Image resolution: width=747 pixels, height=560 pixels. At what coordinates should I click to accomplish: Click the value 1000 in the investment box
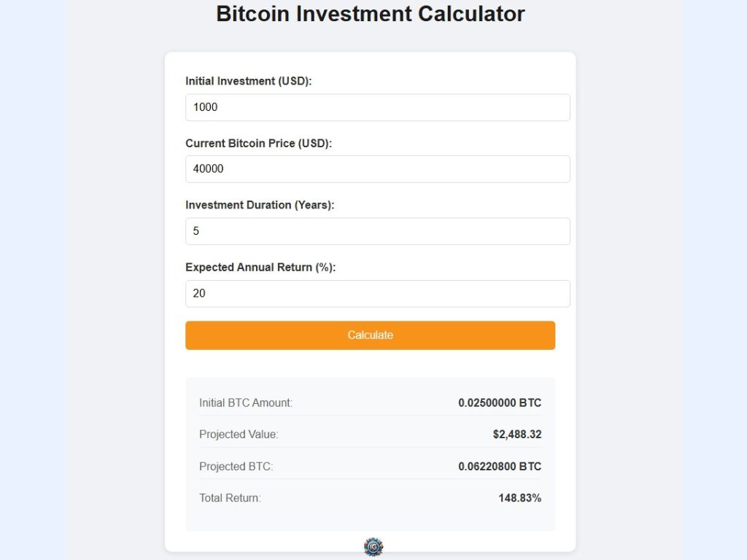pos(206,107)
